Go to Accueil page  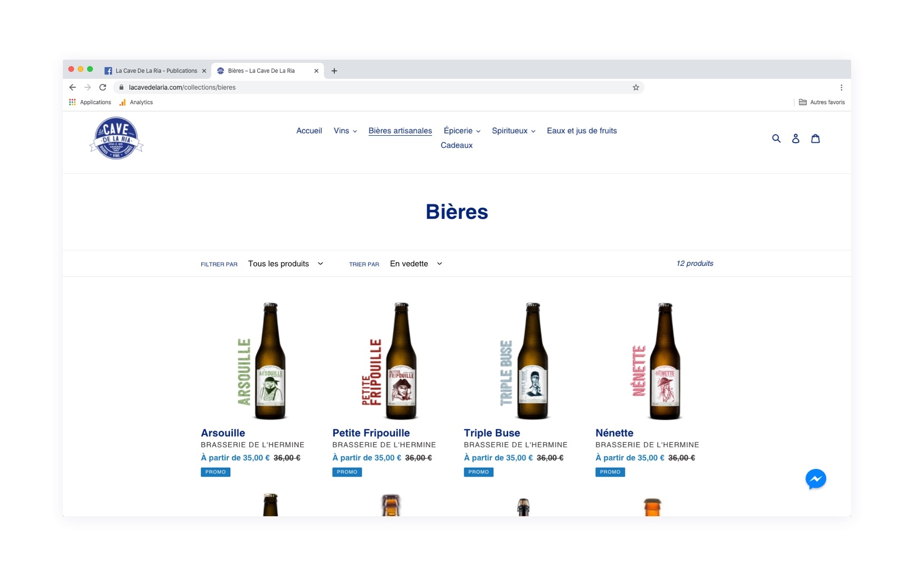(x=309, y=131)
